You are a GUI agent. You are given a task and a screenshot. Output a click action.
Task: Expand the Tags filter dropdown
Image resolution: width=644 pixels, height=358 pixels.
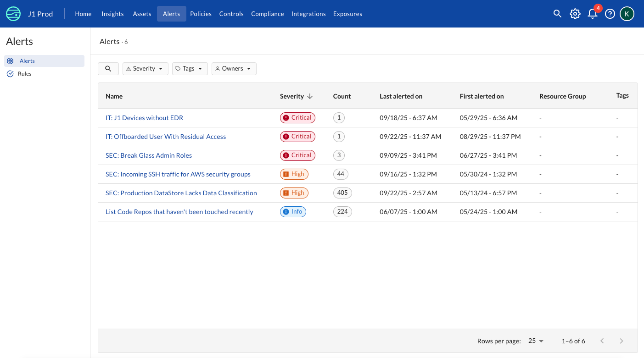click(190, 69)
